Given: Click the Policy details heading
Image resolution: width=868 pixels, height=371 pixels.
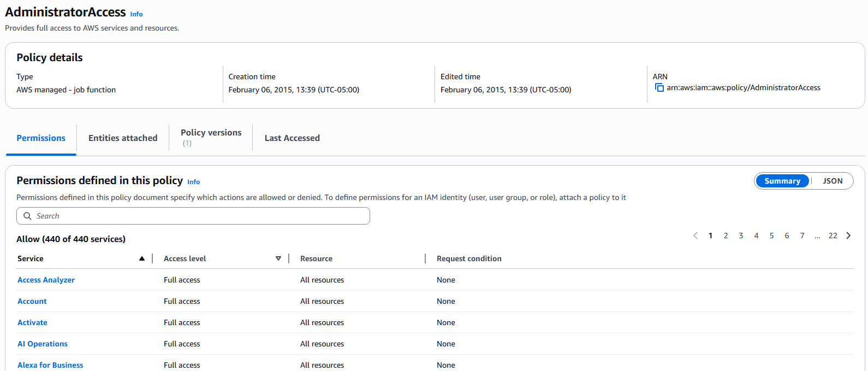Looking at the screenshot, I should (x=50, y=57).
